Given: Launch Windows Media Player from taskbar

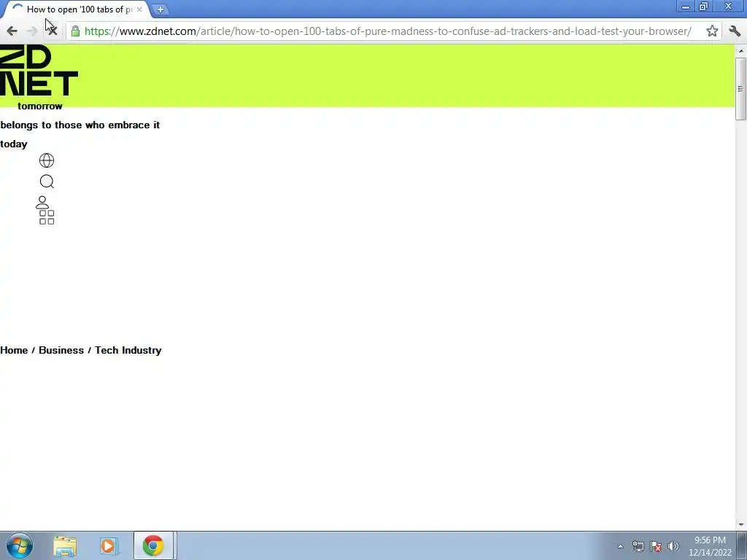Looking at the screenshot, I should (x=109, y=546).
